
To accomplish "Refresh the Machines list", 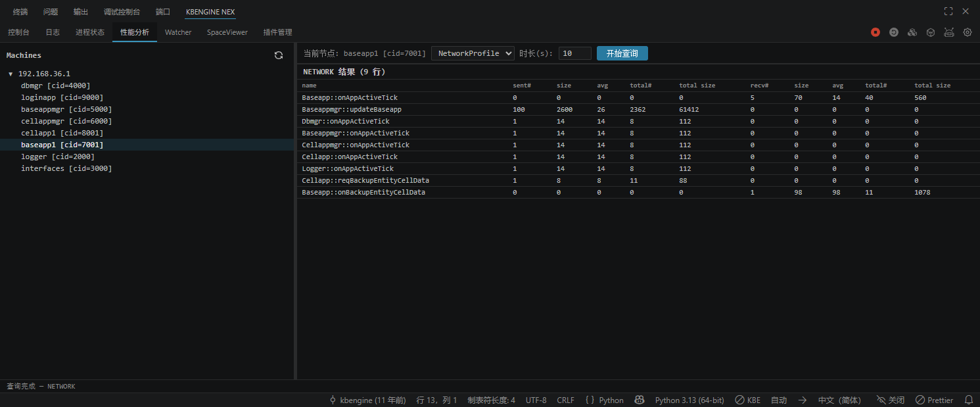I will tap(279, 55).
